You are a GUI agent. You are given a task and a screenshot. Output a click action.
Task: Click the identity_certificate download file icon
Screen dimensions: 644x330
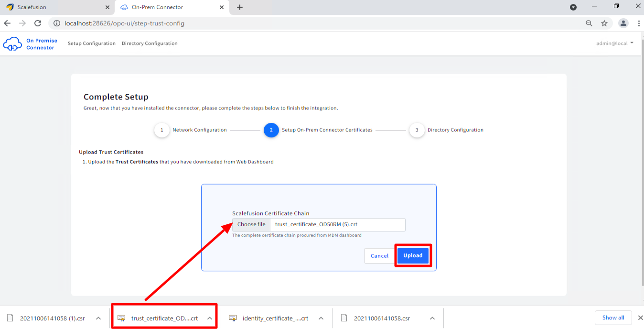point(233,318)
